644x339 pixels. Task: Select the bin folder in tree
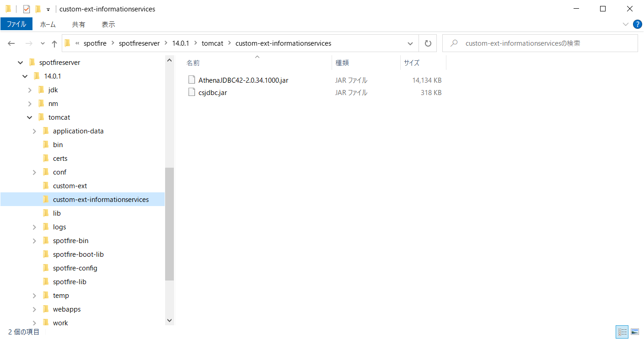click(58, 145)
